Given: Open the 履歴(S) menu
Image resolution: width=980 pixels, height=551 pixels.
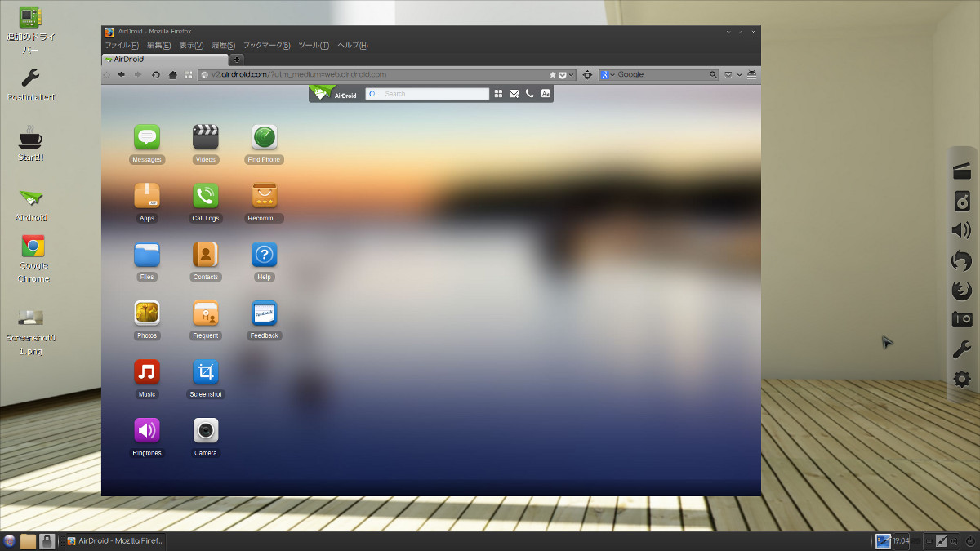Looking at the screenshot, I should [x=224, y=46].
